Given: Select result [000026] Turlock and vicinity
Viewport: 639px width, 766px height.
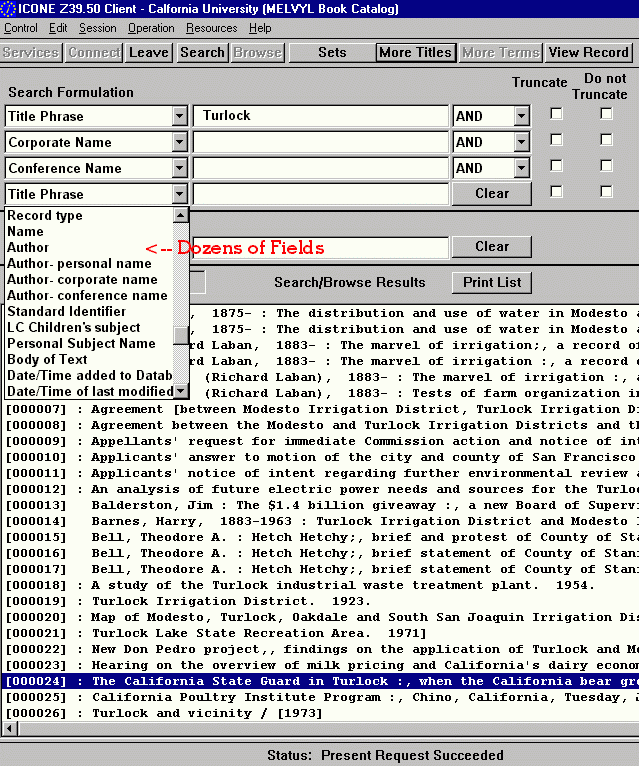Looking at the screenshot, I should pyautogui.click(x=320, y=713).
